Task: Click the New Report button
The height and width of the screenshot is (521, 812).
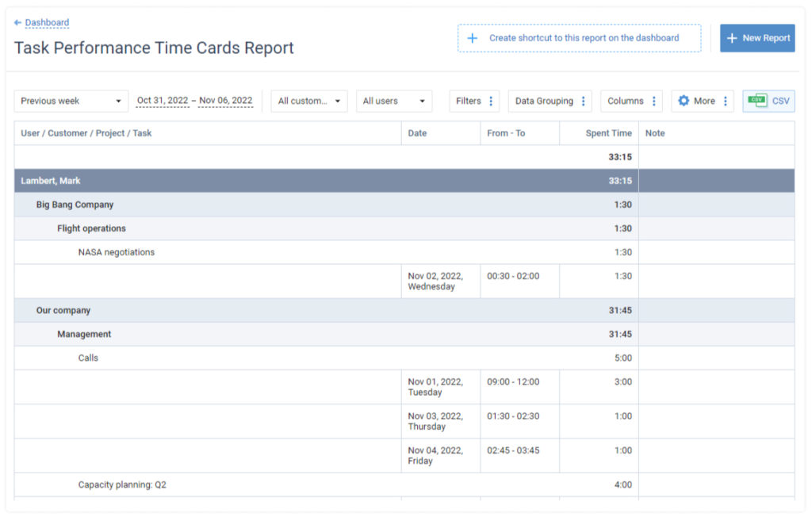Action: click(x=757, y=38)
